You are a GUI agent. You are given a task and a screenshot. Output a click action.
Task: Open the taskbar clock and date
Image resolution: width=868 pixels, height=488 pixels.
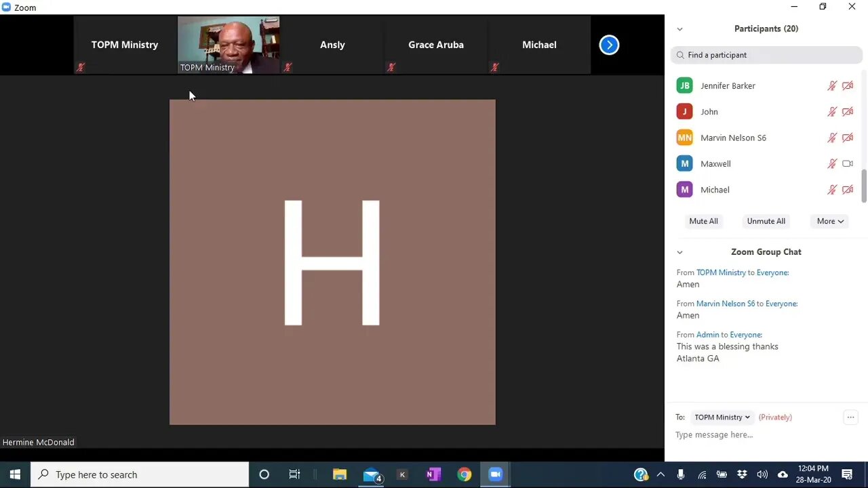(814, 474)
